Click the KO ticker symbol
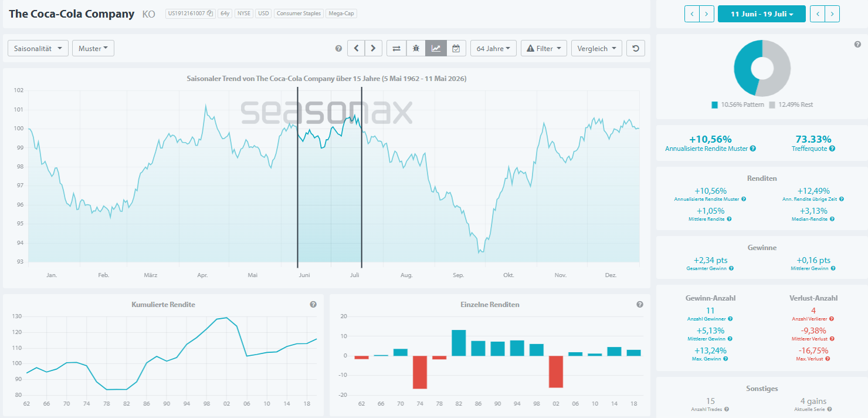Screen dimensions: 868x418 click(149, 14)
